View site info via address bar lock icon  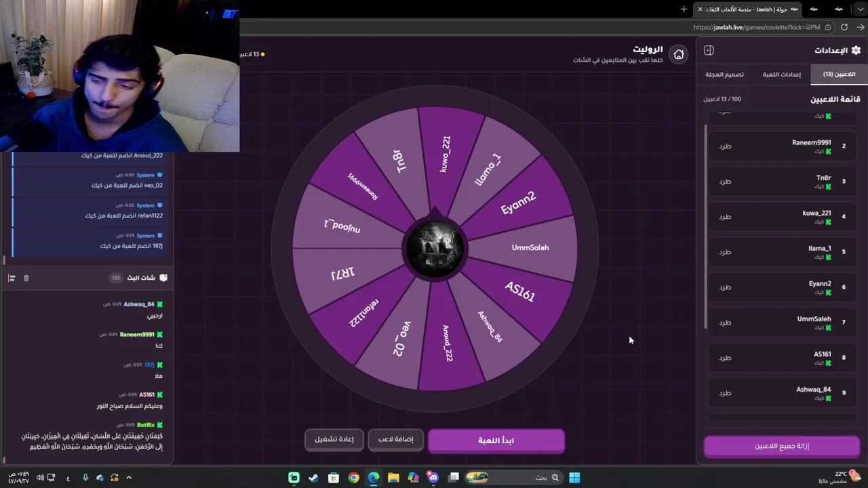(828, 27)
